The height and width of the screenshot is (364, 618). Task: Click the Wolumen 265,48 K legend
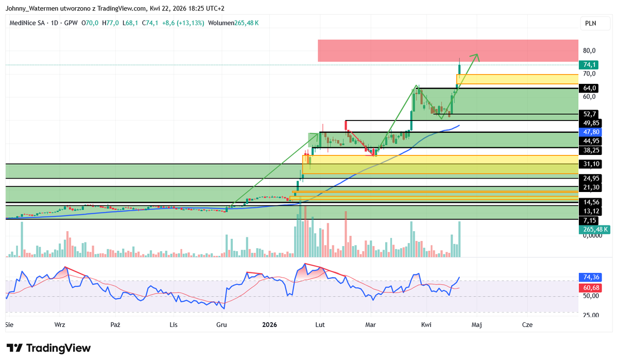(233, 23)
